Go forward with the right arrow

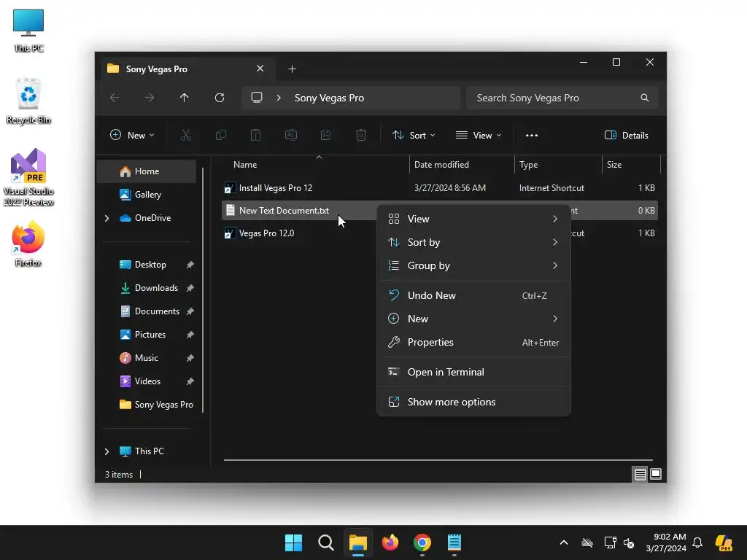point(150,98)
